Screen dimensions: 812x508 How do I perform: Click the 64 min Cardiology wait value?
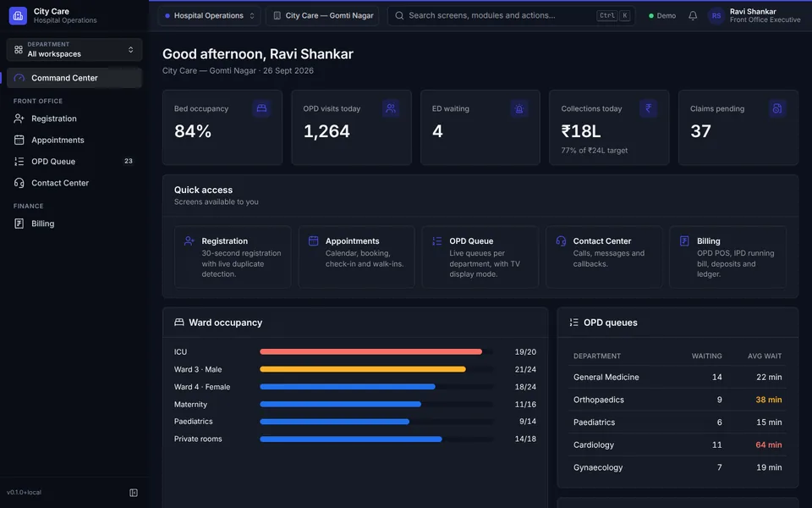[769, 444]
